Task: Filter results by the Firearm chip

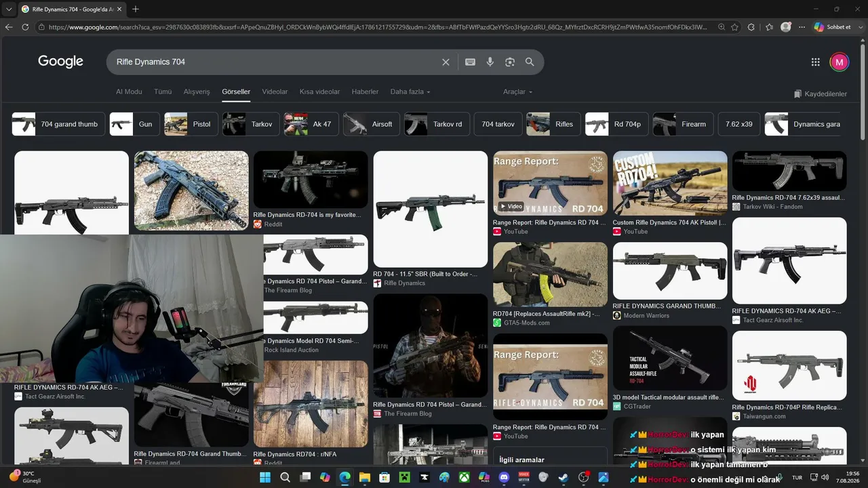Action: [x=684, y=124]
